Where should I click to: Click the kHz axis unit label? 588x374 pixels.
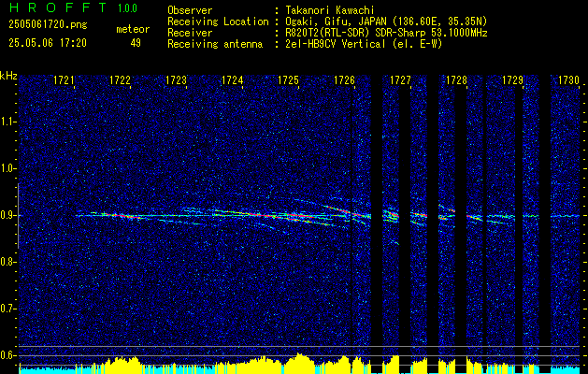[x=8, y=76]
